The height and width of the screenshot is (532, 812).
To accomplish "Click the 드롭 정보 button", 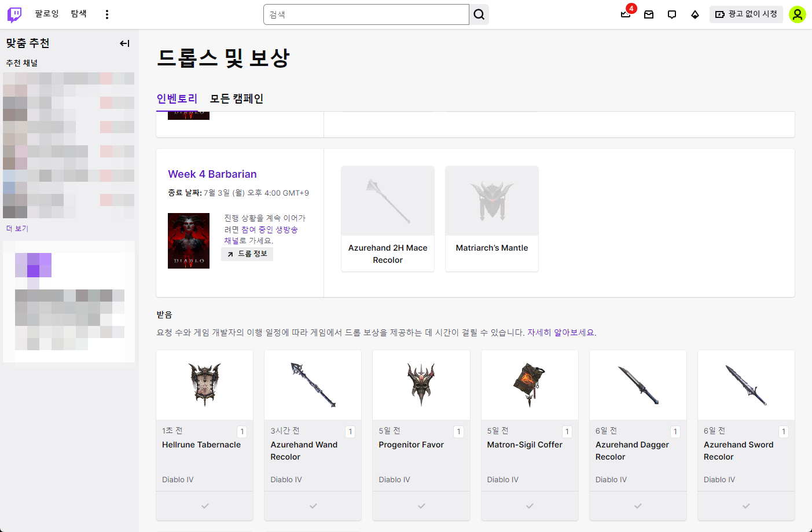I will point(247,254).
